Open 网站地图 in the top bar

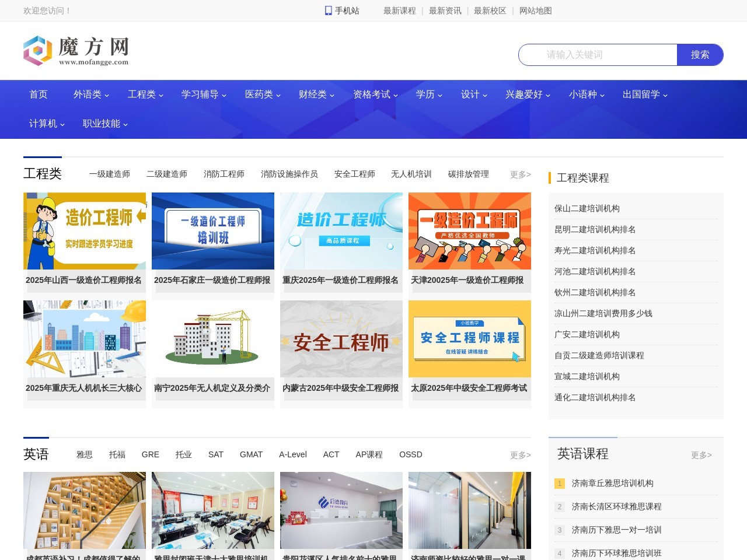coord(535,10)
